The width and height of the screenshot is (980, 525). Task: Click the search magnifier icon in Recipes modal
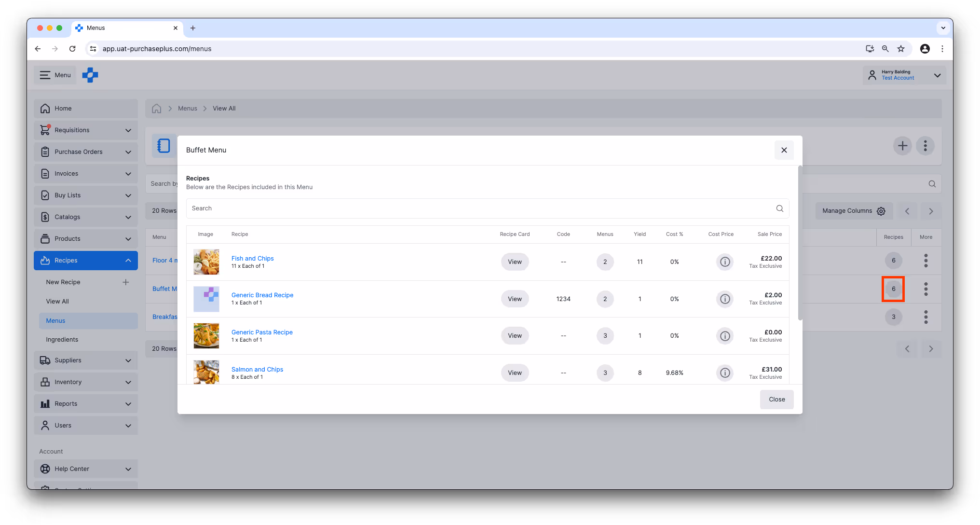779,208
